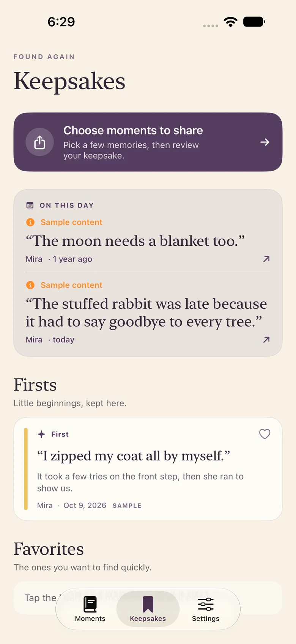Tap the share icon in the purple banner
The height and width of the screenshot is (644, 296).
pyautogui.click(x=40, y=142)
